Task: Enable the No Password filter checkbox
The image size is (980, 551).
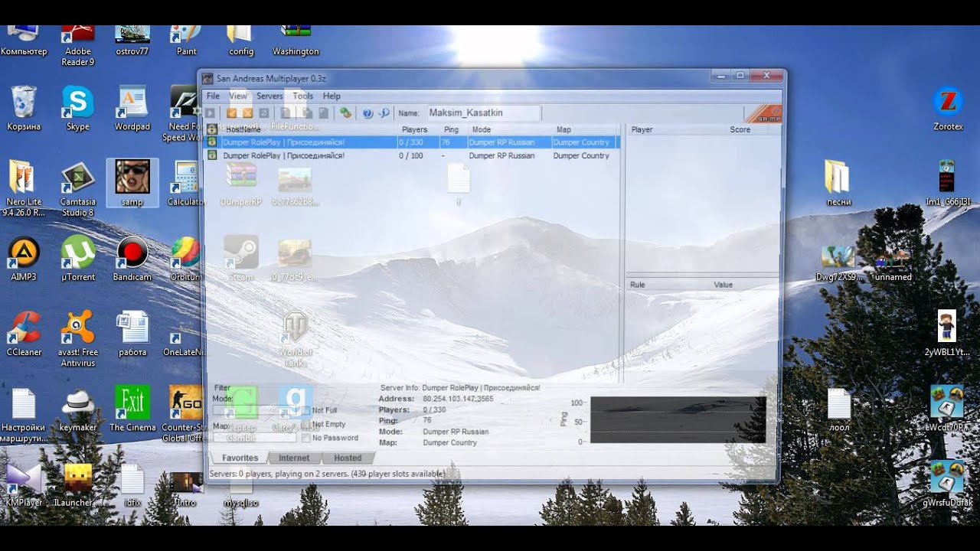Action: click(x=306, y=438)
